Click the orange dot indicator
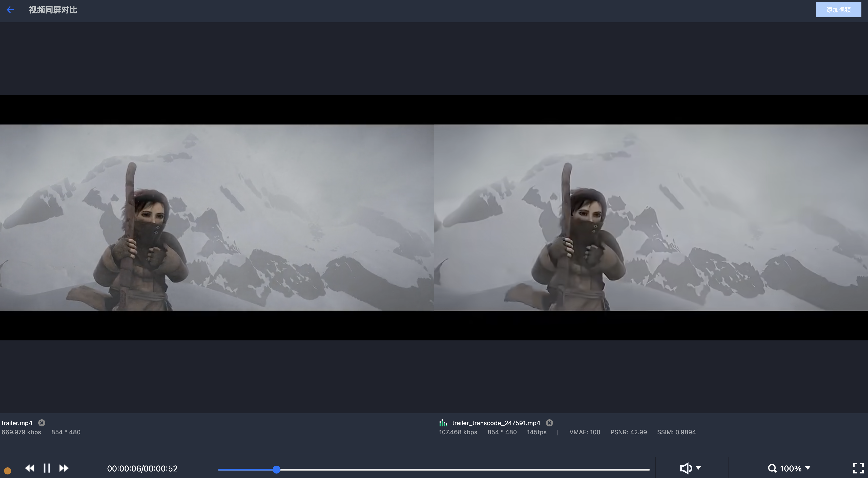Image resolution: width=868 pixels, height=478 pixels. tap(7, 470)
